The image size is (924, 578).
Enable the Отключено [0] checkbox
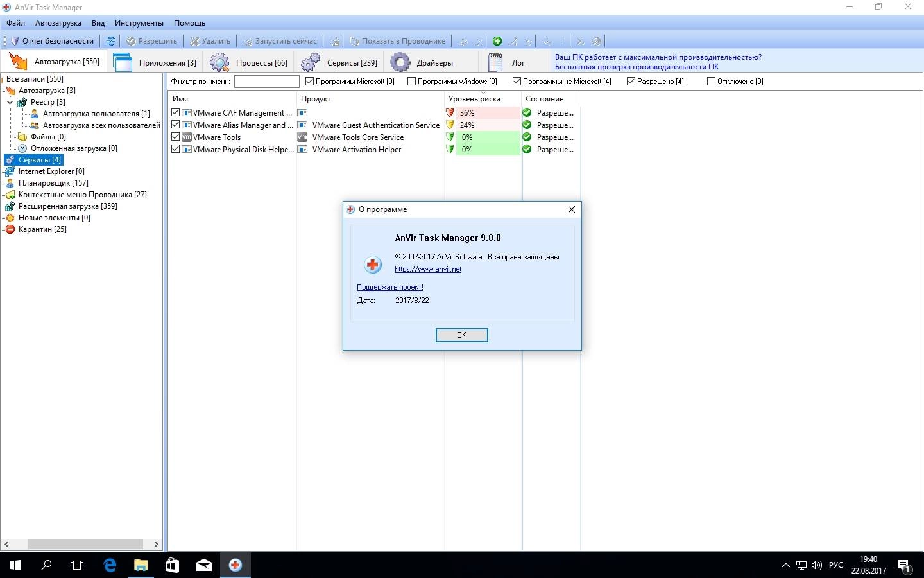pyautogui.click(x=711, y=82)
